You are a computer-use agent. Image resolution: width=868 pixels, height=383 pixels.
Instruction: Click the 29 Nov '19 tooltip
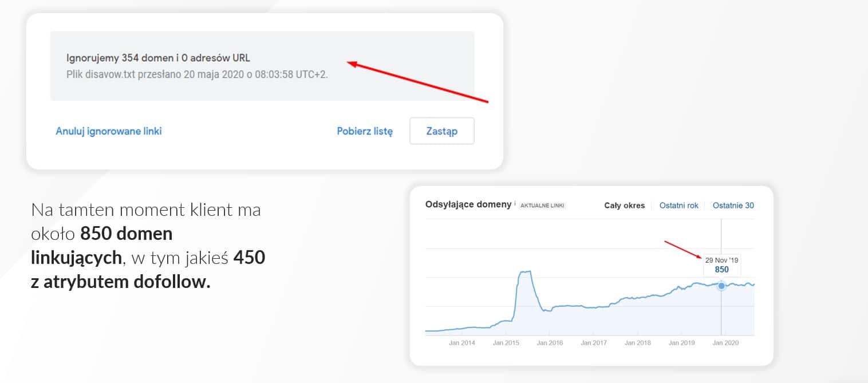click(x=721, y=264)
